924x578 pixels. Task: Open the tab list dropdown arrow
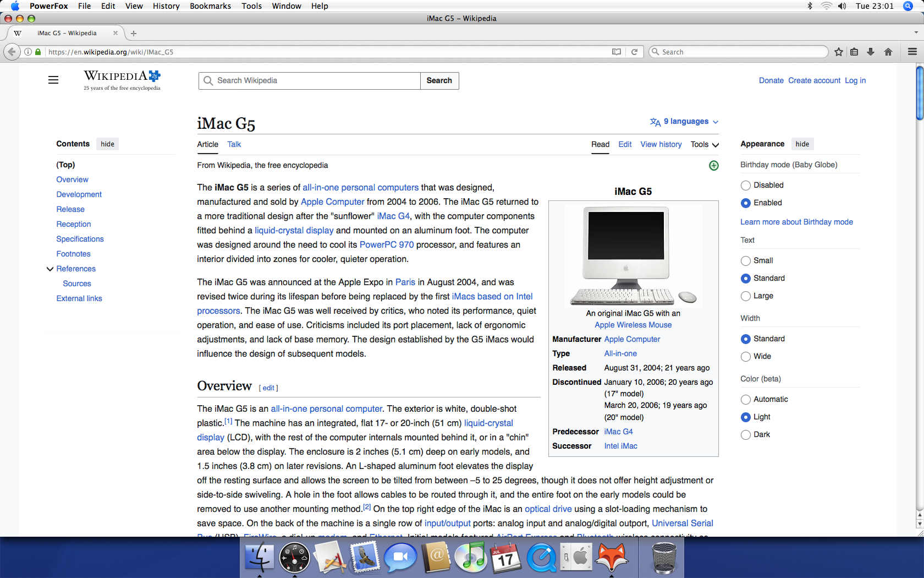coord(916,33)
